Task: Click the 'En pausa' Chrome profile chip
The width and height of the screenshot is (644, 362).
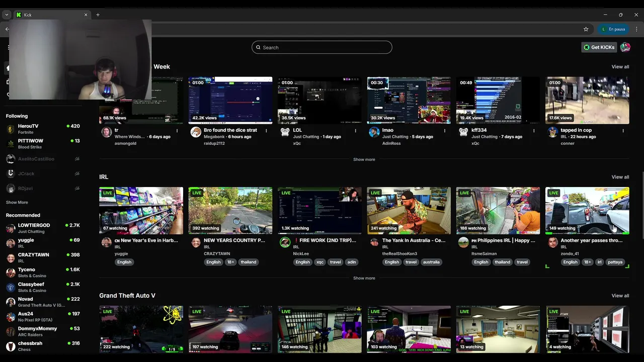Action: [613, 29]
